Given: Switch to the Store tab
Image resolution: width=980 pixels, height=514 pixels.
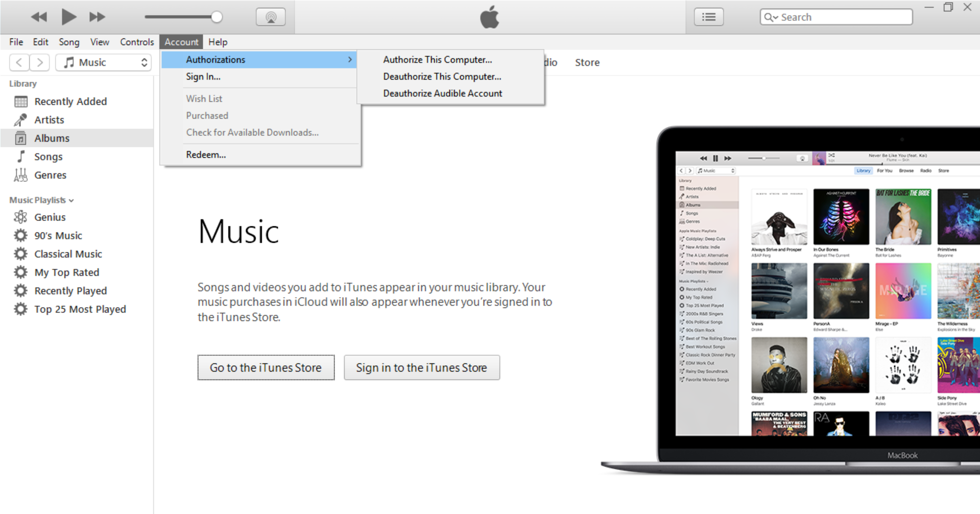Looking at the screenshot, I should coord(587,62).
